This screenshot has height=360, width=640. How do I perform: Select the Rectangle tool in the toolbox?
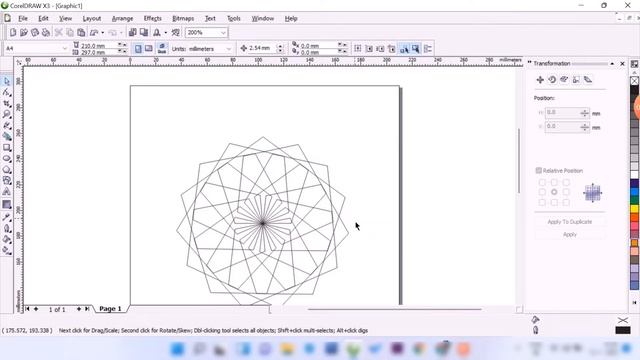pos(7,148)
